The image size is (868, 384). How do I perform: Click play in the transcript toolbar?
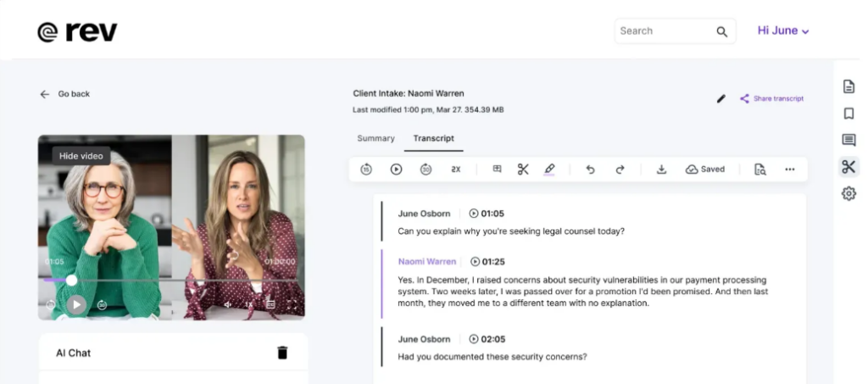(397, 170)
